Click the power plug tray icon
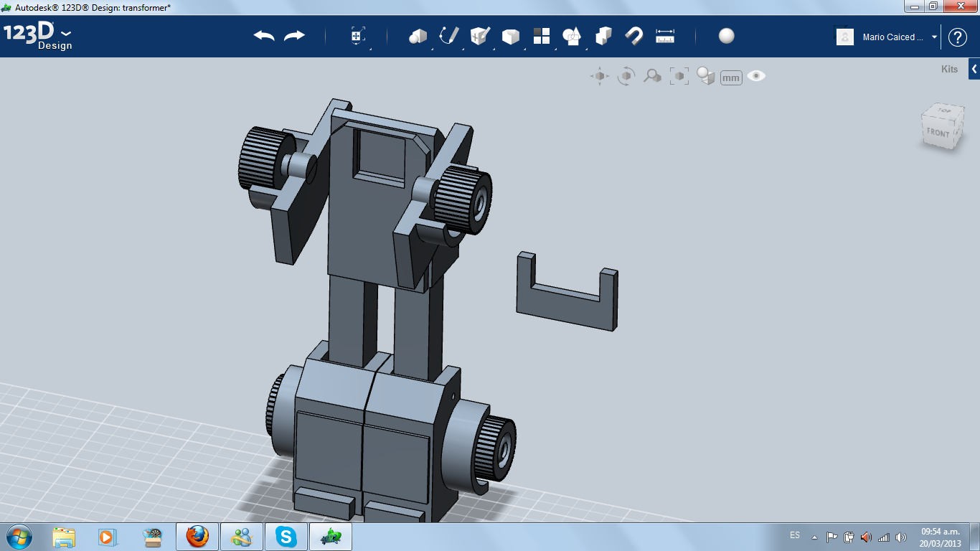Viewport: 980px width, 551px height. [849, 537]
